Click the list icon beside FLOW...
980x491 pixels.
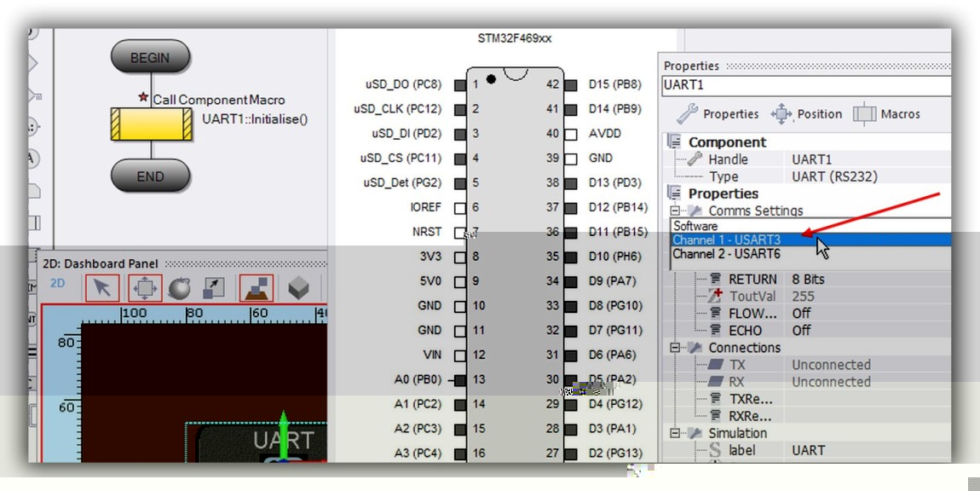click(715, 313)
